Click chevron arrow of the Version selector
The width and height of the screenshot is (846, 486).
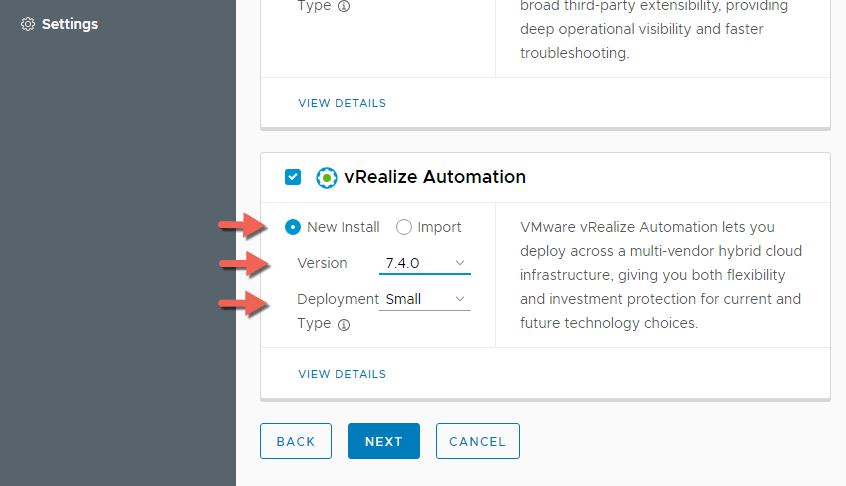[460, 263]
